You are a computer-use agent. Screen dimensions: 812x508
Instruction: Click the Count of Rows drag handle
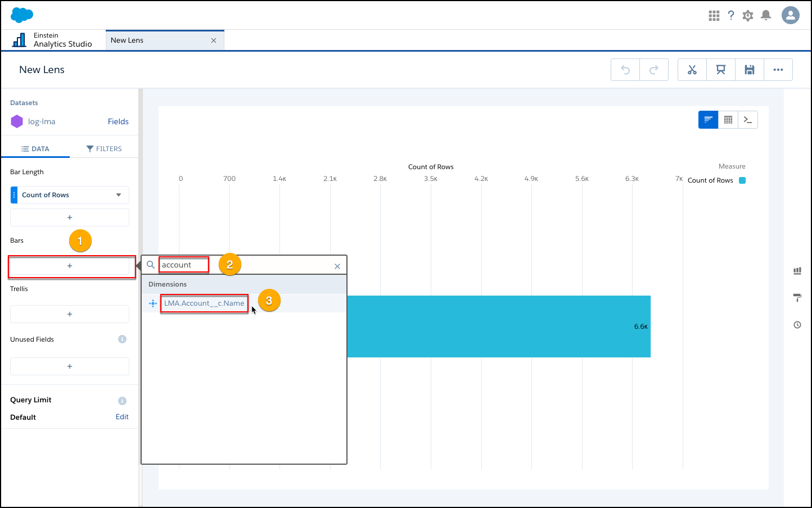click(14, 195)
